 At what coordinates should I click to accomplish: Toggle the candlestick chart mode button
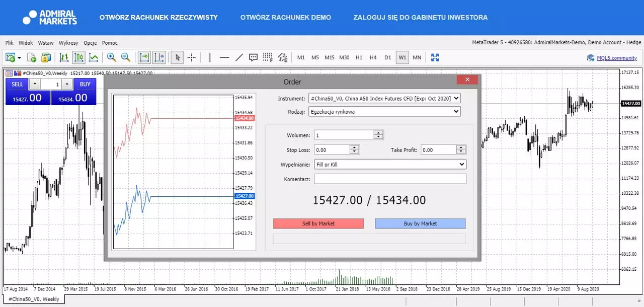[79, 57]
